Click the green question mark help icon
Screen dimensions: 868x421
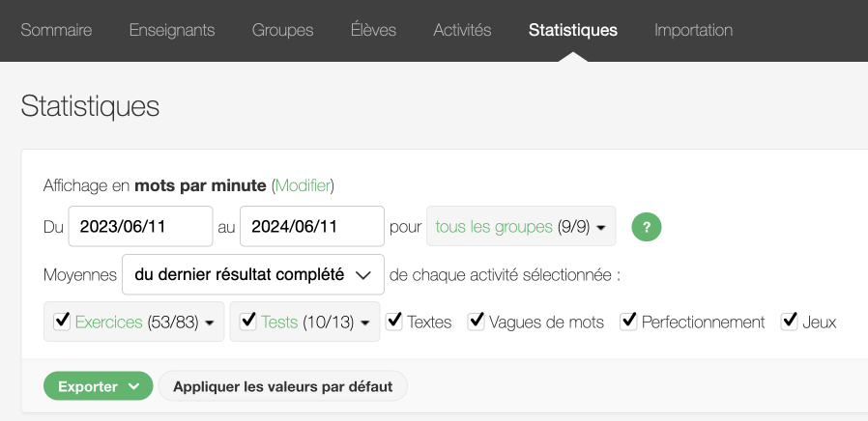coord(647,227)
